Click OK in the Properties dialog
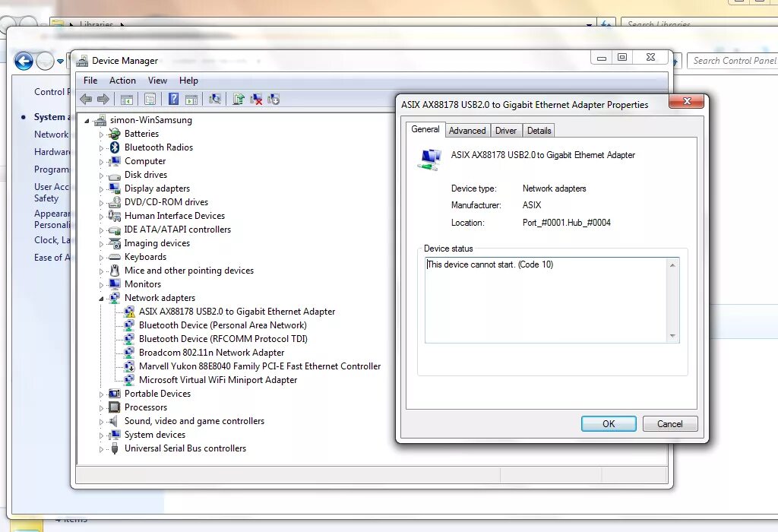Viewport: 778px width, 532px height. coord(609,424)
